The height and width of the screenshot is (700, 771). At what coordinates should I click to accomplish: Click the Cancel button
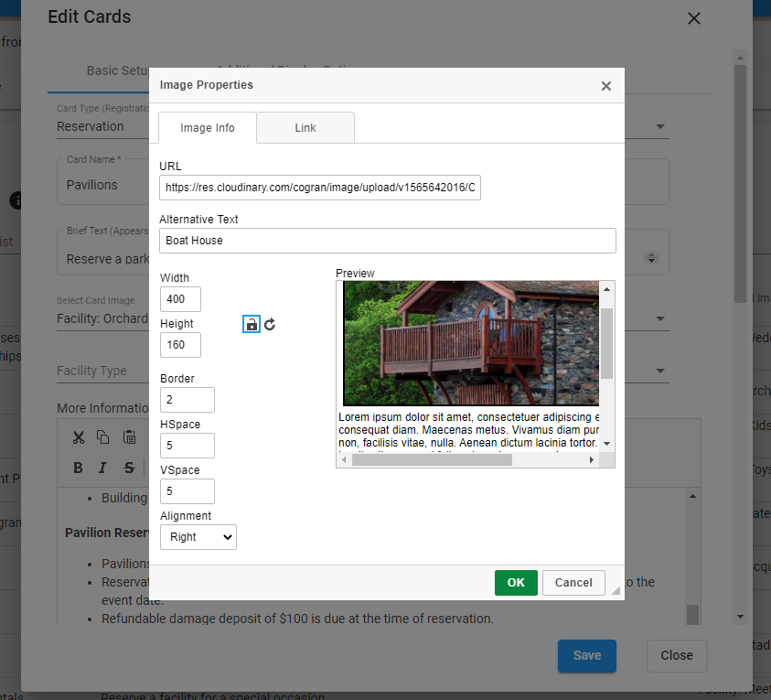tap(573, 583)
